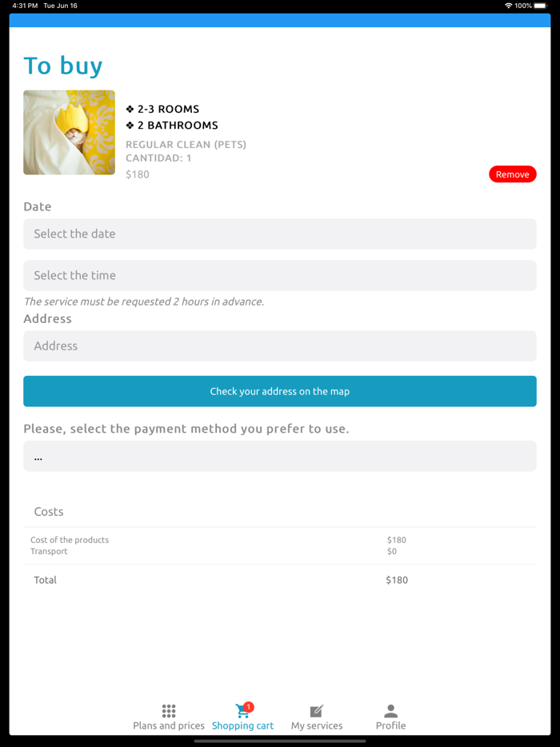
Task: Tap the Shopping cart icon
Action: [241, 712]
